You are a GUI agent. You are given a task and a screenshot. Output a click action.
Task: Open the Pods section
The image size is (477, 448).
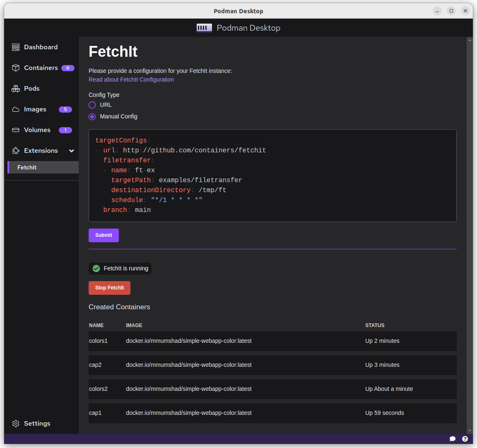[31, 89]
